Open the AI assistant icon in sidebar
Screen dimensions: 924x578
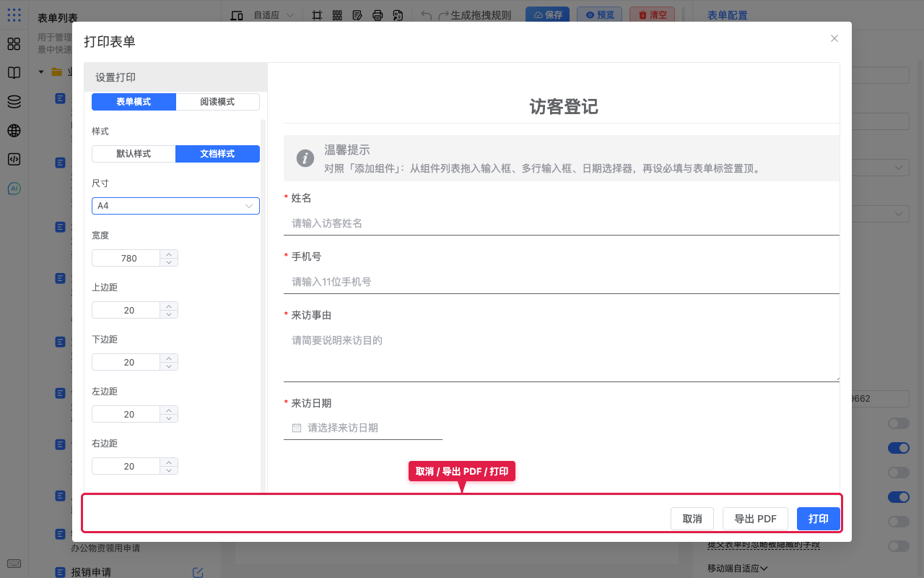coord(14,189)
